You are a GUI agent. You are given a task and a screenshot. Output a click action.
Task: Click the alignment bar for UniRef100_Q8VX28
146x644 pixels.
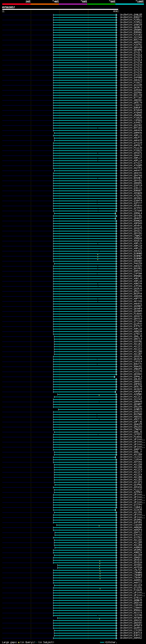[x=85, y=48]
